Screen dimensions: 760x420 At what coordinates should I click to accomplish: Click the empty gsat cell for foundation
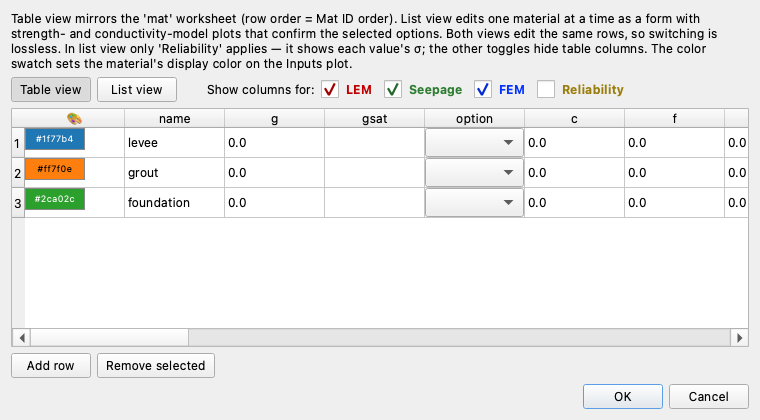tap(375, 203)
